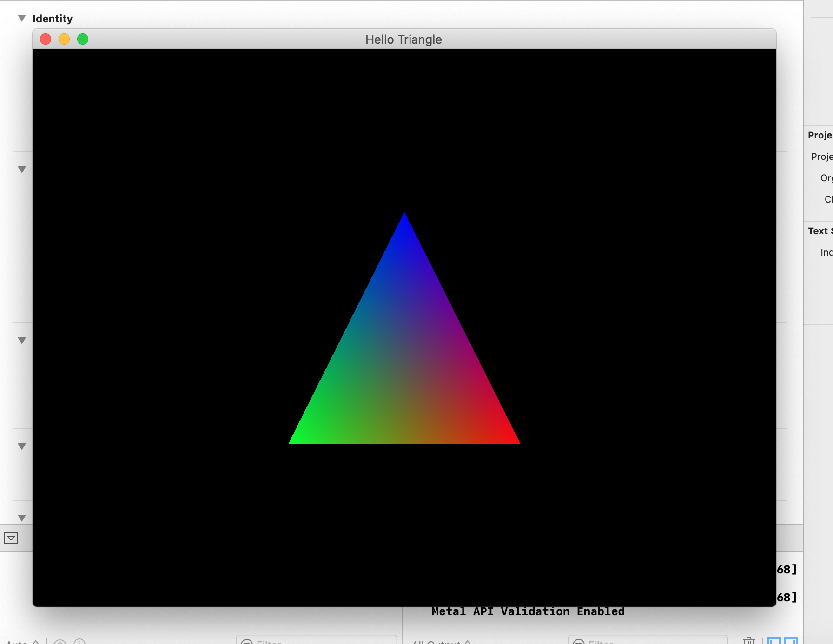
Task: Zoom the Hello Triangle window with green button
Action: (83, 39)
